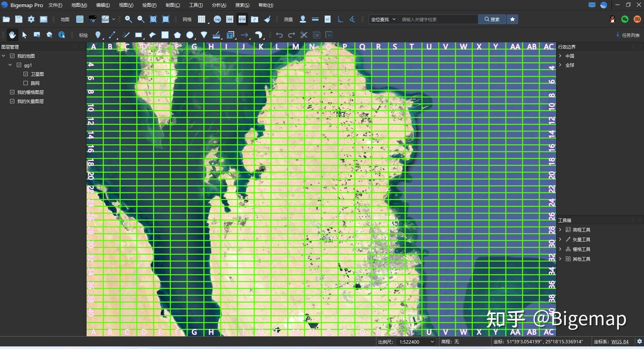
Task: Open the 工具(T) menu
Action: tap(196, 5)
